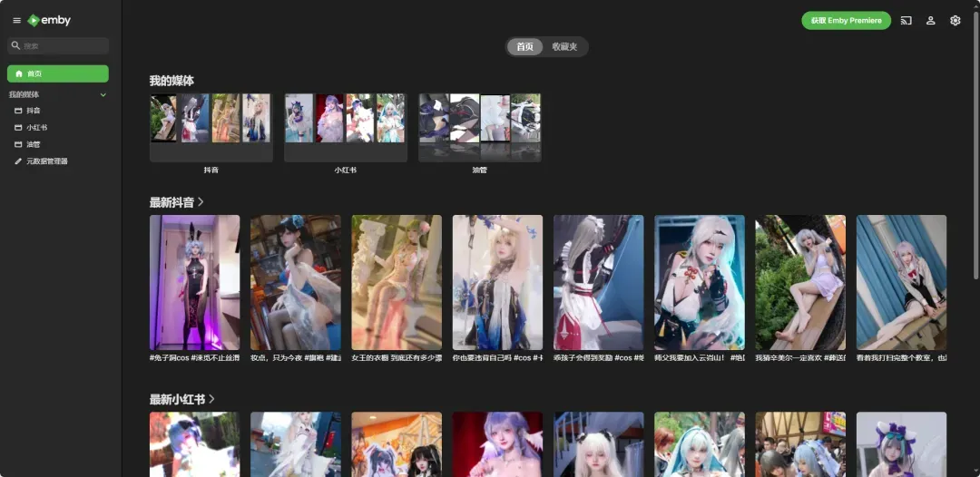The image size is (980, 477).
Task: Click the folder icon beside sidebar 油管
Action: (18, 144)
